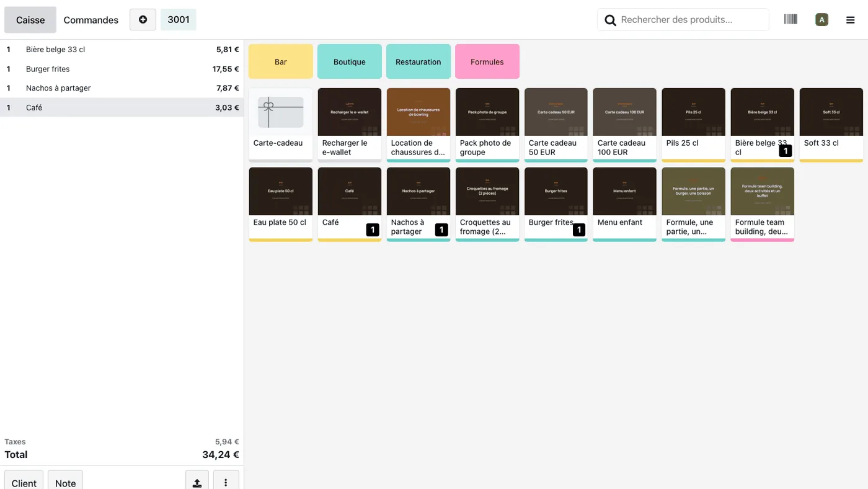This screenshot has width=868, height=489.
Task: Select the Café order line
Action: click(x=122, y=107)
